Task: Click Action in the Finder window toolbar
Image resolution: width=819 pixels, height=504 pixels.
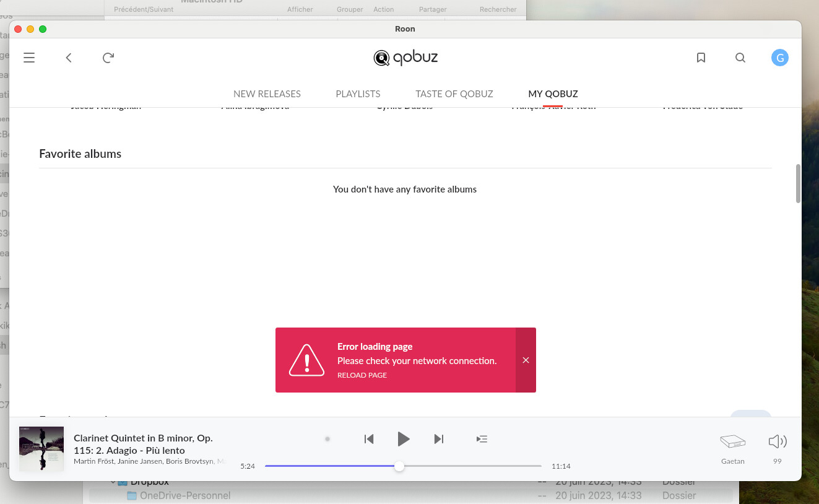Action: (384, 9)
